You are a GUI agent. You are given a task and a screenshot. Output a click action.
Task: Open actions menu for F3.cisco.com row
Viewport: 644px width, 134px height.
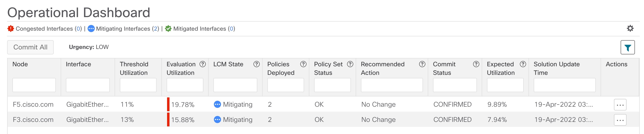620,120
